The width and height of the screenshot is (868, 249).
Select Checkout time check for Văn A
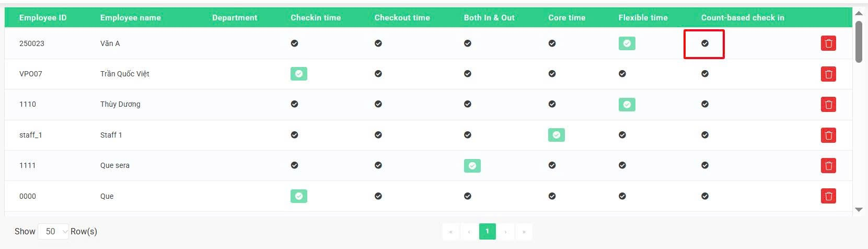point(378,43)
